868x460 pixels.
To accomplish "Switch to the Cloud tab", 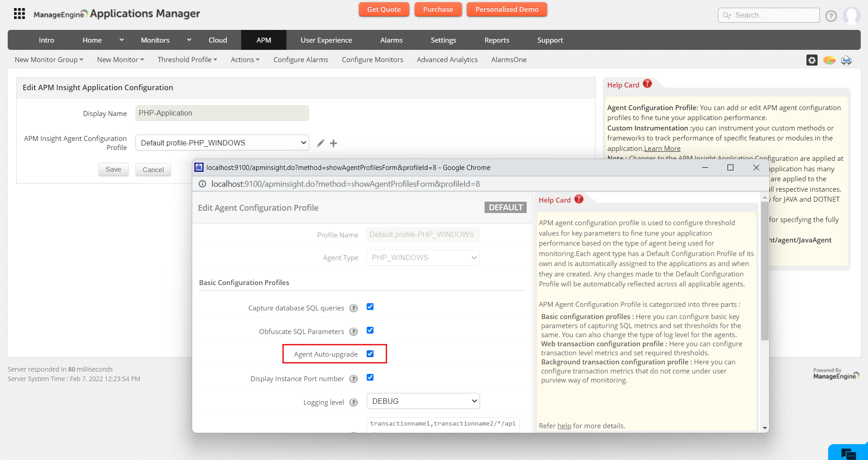I will pos(218,40).
